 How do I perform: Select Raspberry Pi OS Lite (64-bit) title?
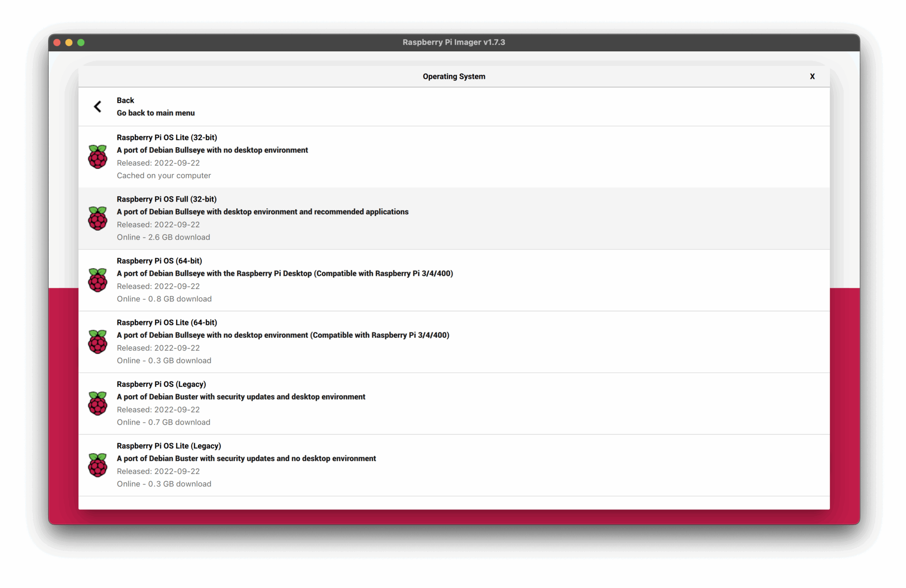[167, 323]
